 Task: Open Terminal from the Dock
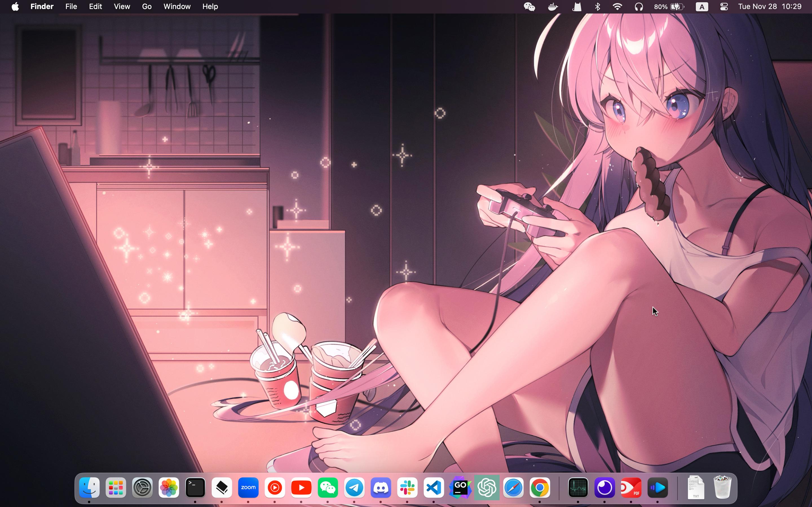195,488
